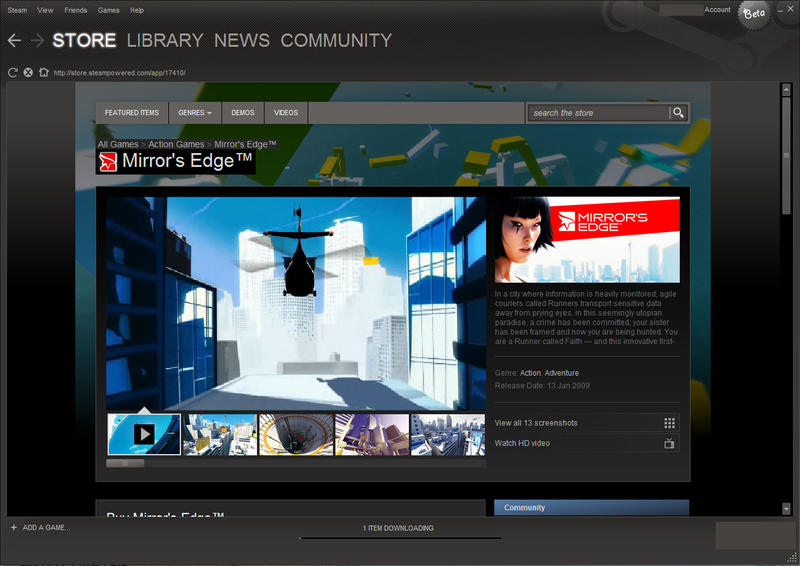The height and width of the screenshot is (566, 800).
Task: Open the 1 item downloading status
Action: point(398,528)
